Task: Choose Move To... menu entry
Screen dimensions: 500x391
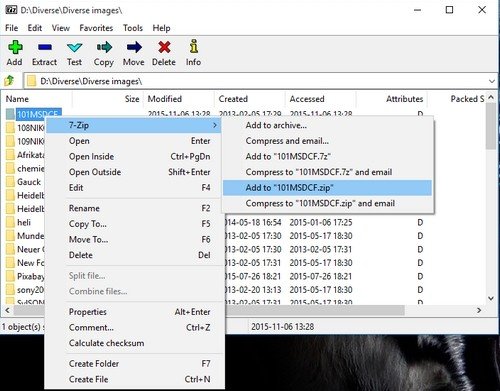Action: 133,240
